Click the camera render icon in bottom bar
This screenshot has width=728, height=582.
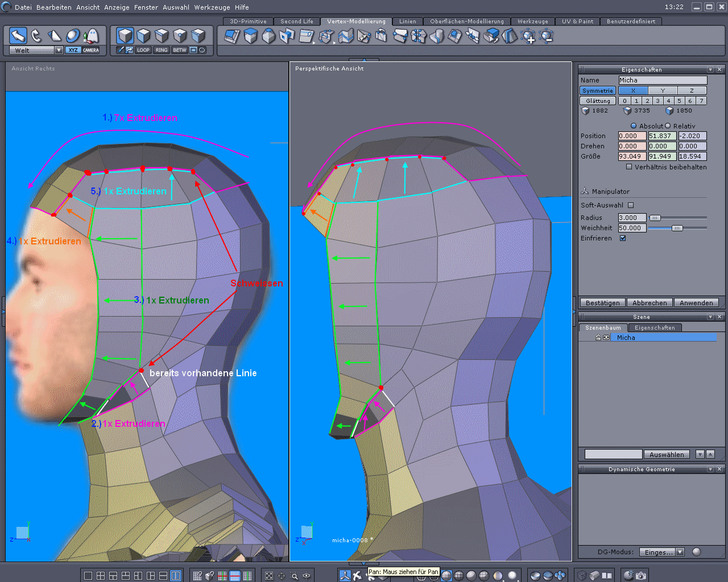pyautogui.click(x=641, y=576)
